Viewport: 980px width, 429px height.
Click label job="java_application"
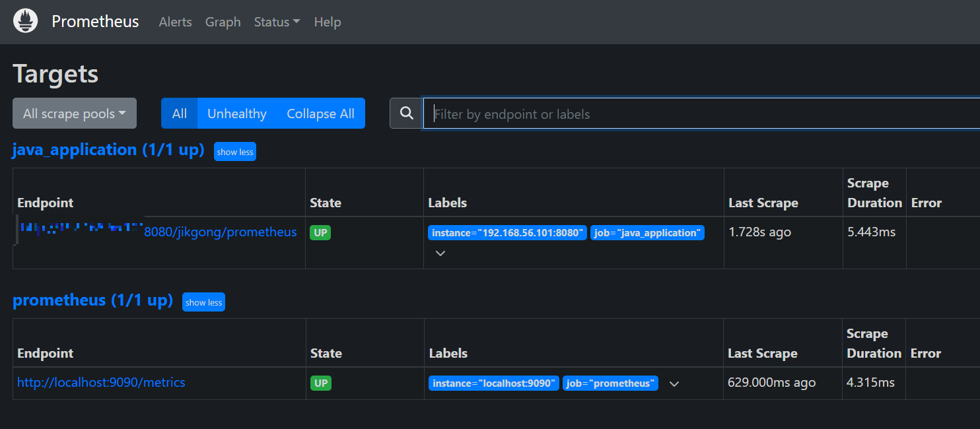647,232
